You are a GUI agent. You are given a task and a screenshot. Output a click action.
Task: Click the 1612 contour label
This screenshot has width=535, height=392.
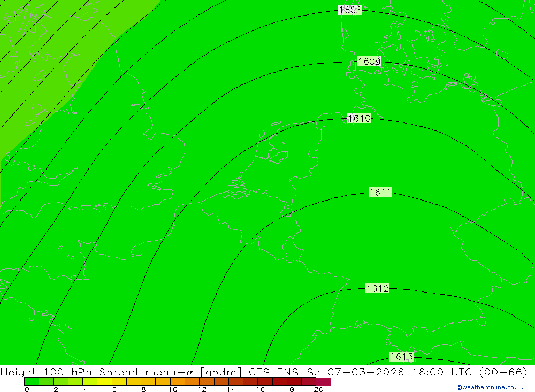(377, 289)
